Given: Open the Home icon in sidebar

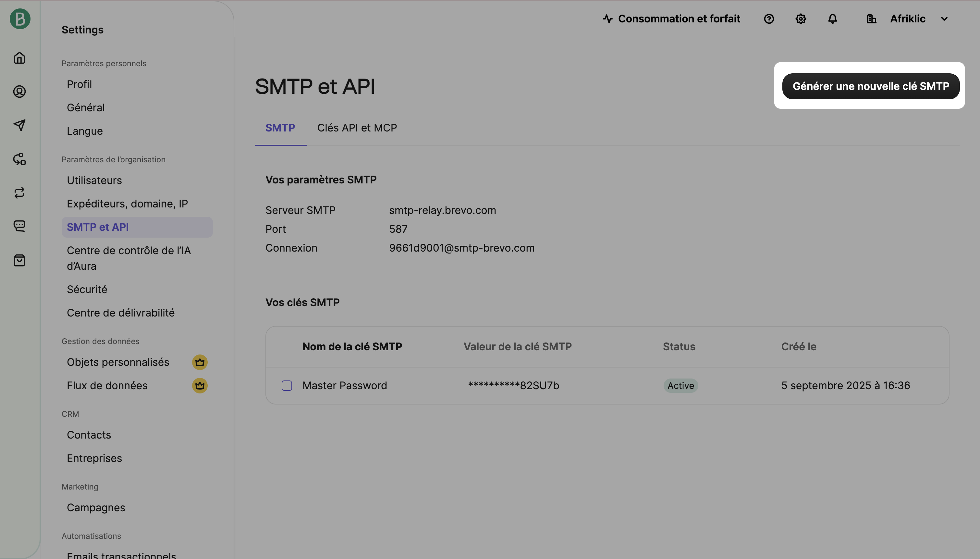Looking at the screenshot, I should coord(19,58).
